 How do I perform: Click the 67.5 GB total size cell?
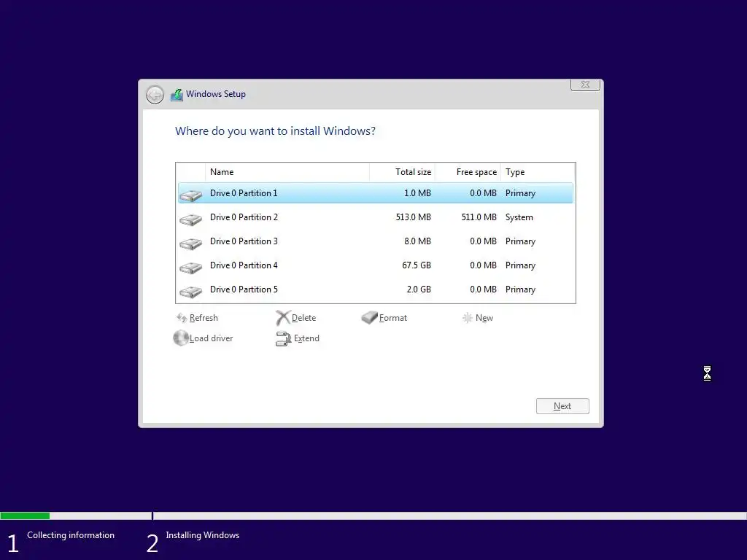(x=417, y=265)
